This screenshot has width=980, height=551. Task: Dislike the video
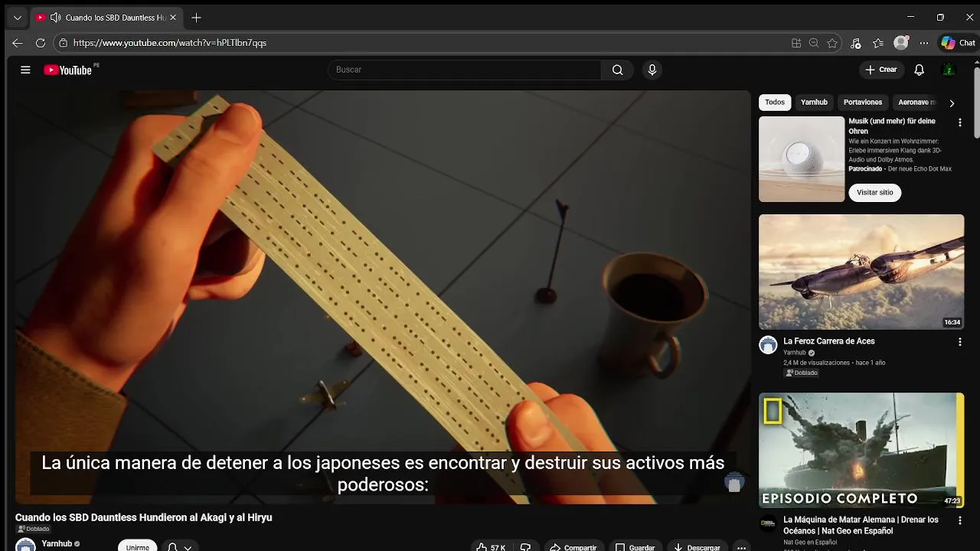tap(525, 547)
